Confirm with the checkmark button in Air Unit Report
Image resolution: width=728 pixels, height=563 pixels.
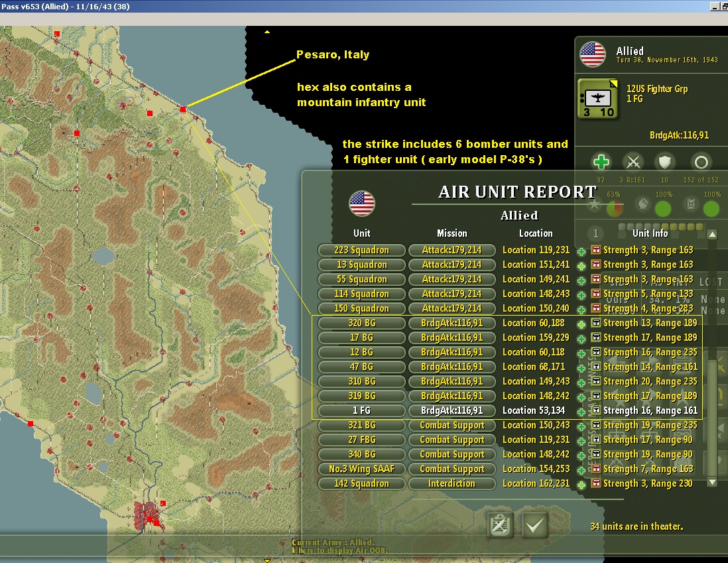tap(534, 525)
